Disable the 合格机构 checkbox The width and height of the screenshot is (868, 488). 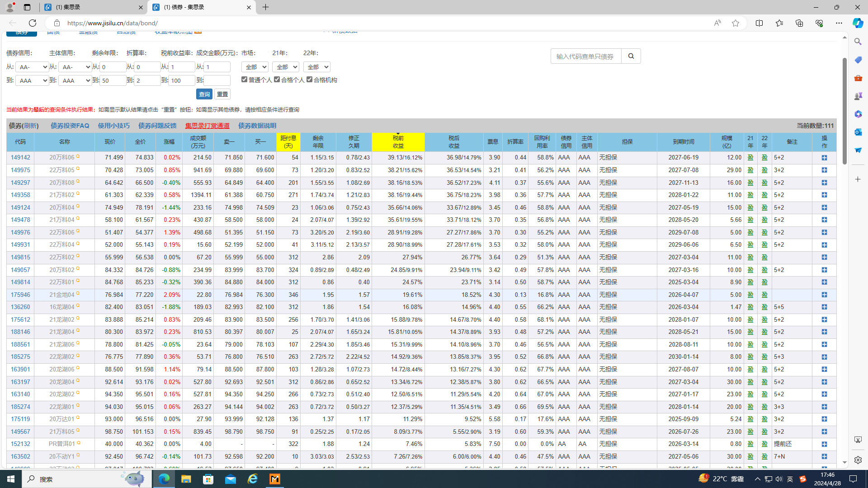[309, 80]
